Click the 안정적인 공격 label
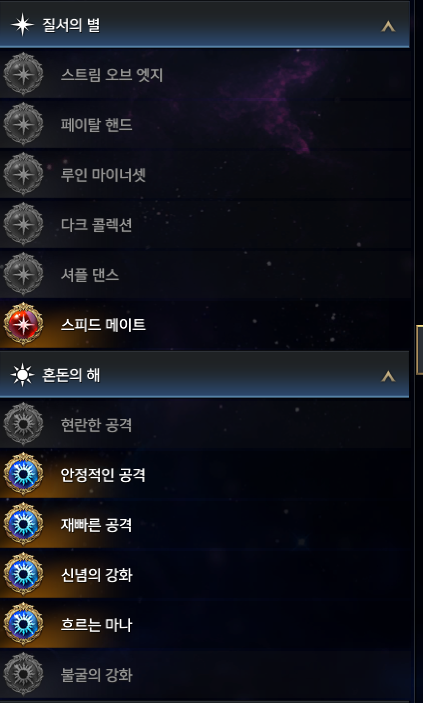 click(103, 475)
